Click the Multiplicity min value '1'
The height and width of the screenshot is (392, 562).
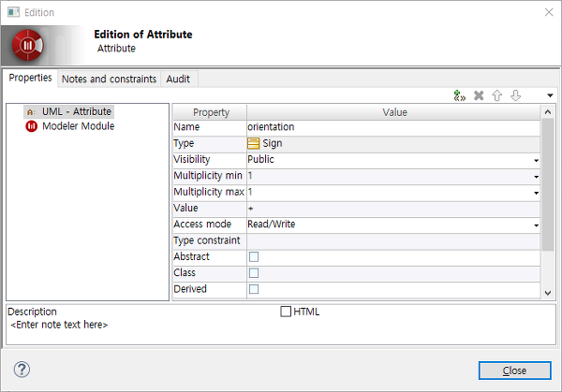pyautogui.click(x=250, y=175)
